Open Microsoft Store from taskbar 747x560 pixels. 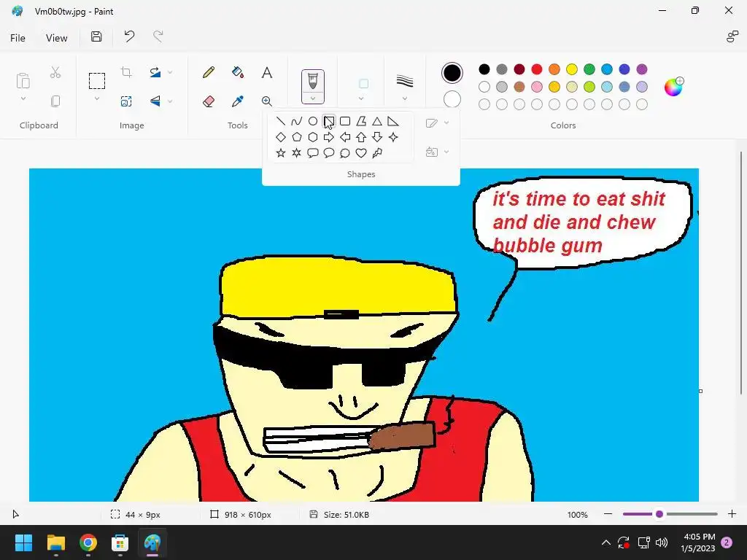click(120, 542)
